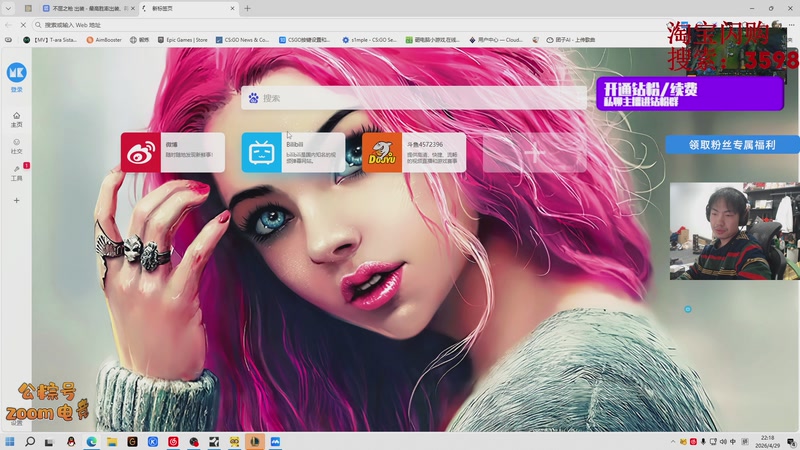
Task: Open the tab list dropdown chevron
Action: [x=8, y=8]
